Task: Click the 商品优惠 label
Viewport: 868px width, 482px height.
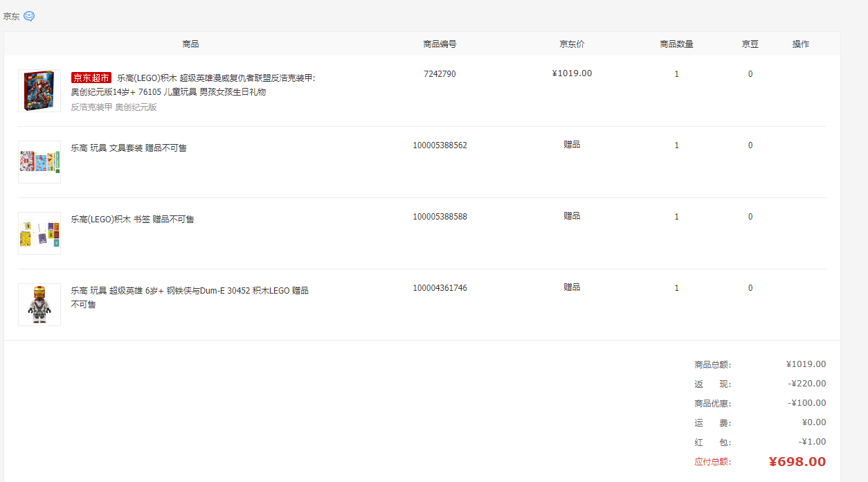Action: pyautogui.click(x=713, y=404)
